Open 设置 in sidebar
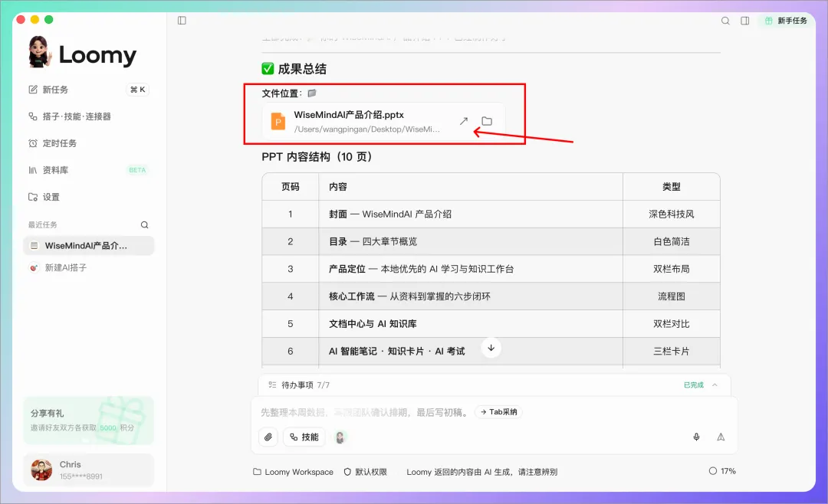Viewport: 828px width, 504px height. (x=88, y=198)
